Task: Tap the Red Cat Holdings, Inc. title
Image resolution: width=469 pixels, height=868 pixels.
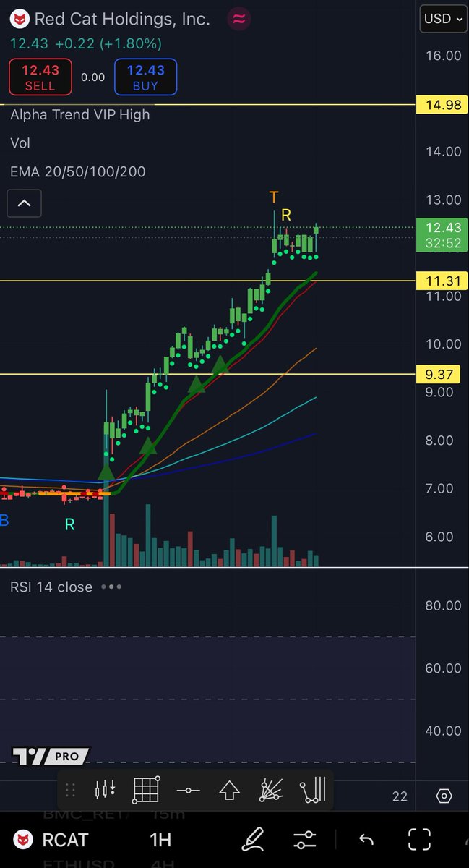Action: point(122,20)
